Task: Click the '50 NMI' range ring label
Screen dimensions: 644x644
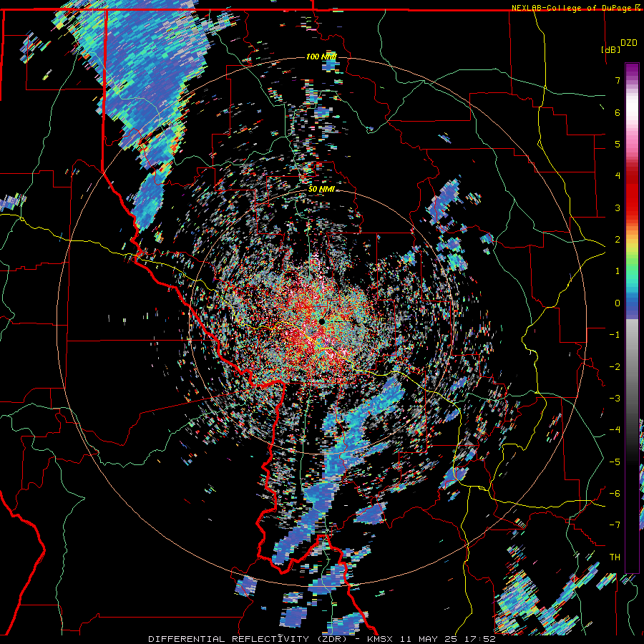Action: pos(321,190)
